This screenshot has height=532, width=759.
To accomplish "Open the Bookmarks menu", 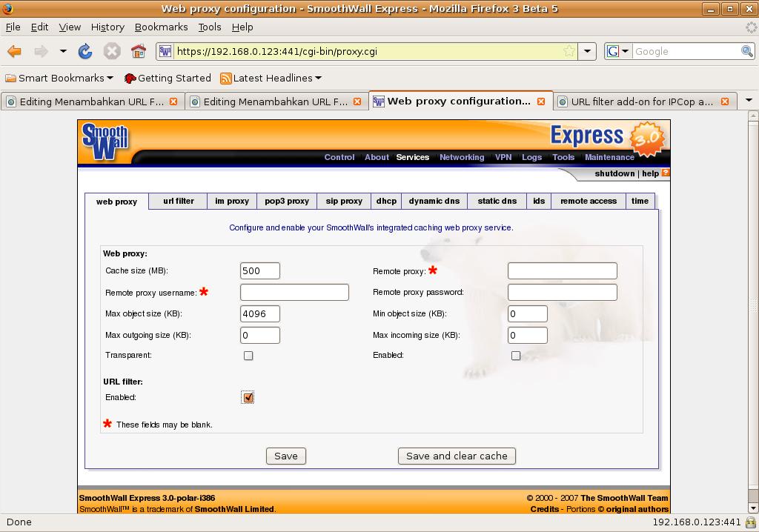I will [x=161, y=27].
